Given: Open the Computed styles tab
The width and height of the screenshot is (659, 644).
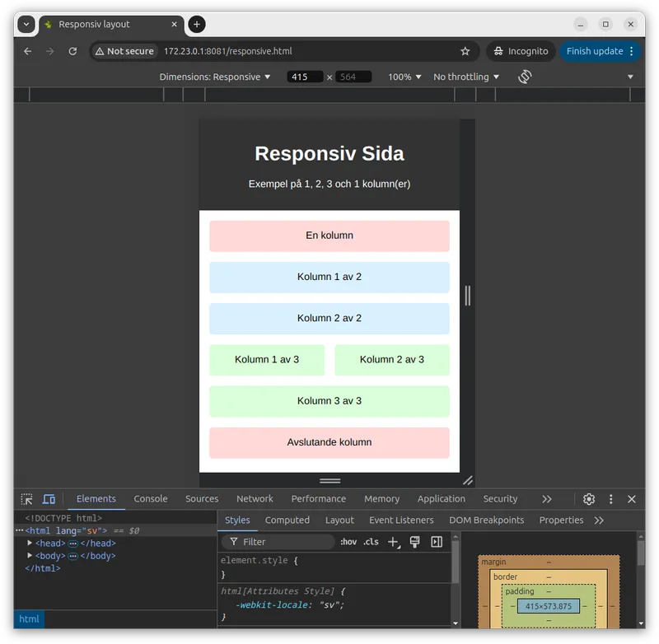Looking at the screenshot, I should (287, 520).
